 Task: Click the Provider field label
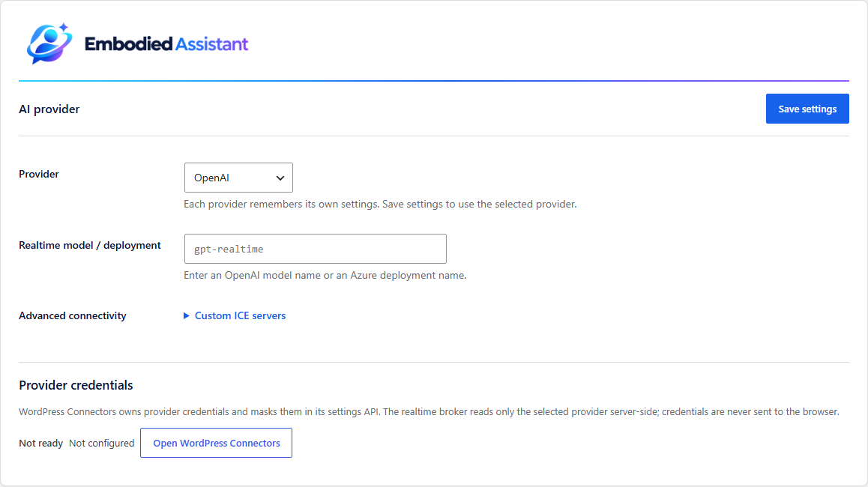pos(39,174)
